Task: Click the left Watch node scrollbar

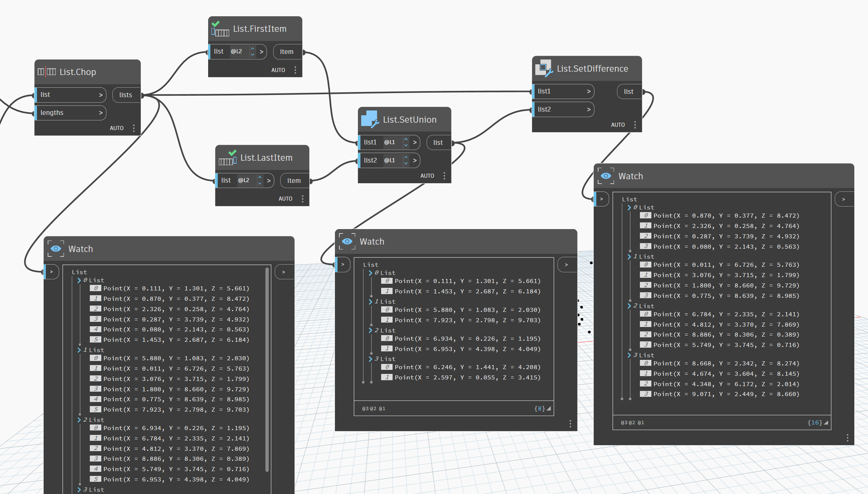Action: [x=267, y=369]
